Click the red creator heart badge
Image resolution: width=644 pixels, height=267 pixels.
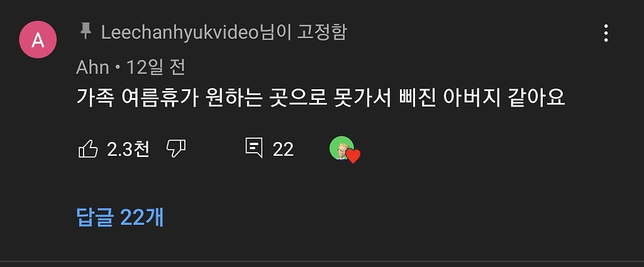(x=353, y=156)
